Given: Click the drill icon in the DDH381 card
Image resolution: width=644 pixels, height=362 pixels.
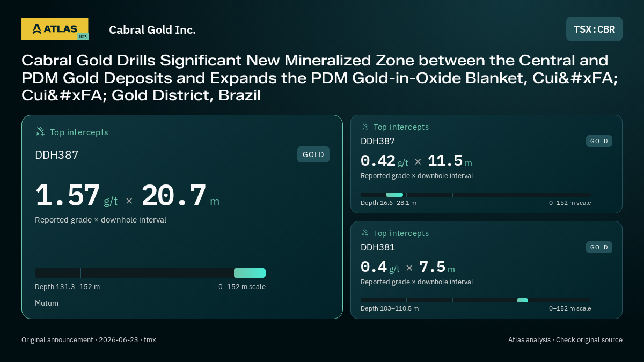Looking at the screenshot, I should click(365, 233).
